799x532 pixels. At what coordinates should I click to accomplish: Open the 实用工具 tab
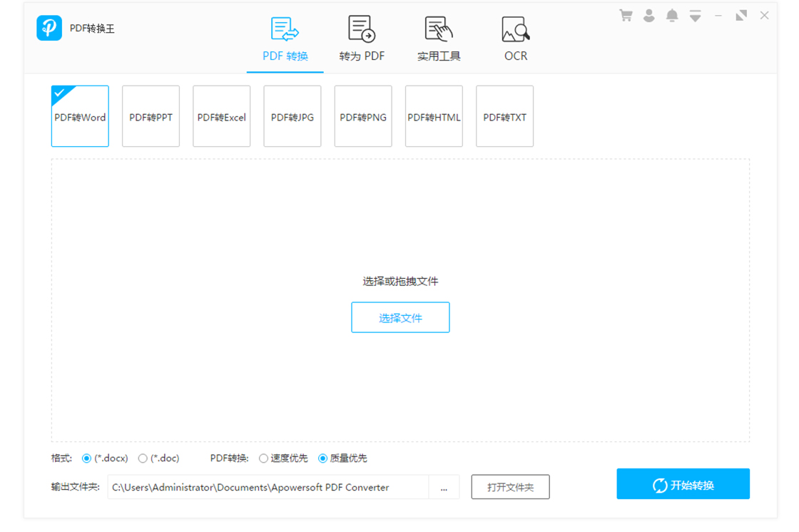(439, 40)
